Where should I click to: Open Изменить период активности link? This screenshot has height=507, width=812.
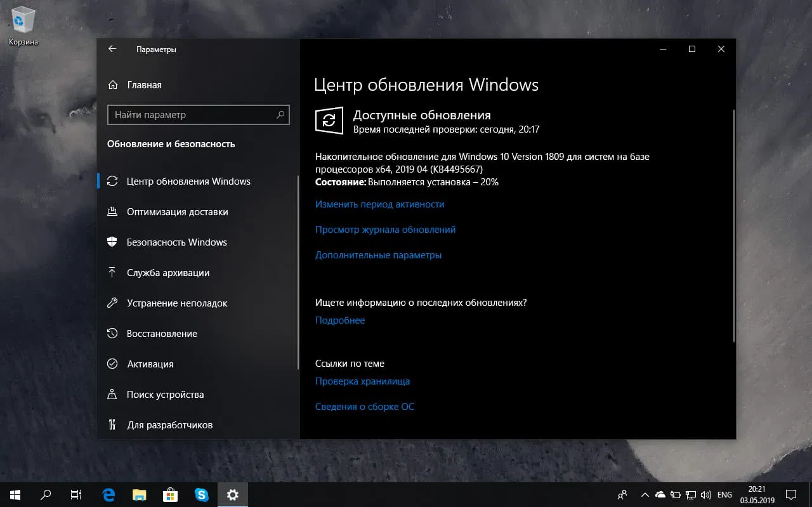[x=379, y=204]
